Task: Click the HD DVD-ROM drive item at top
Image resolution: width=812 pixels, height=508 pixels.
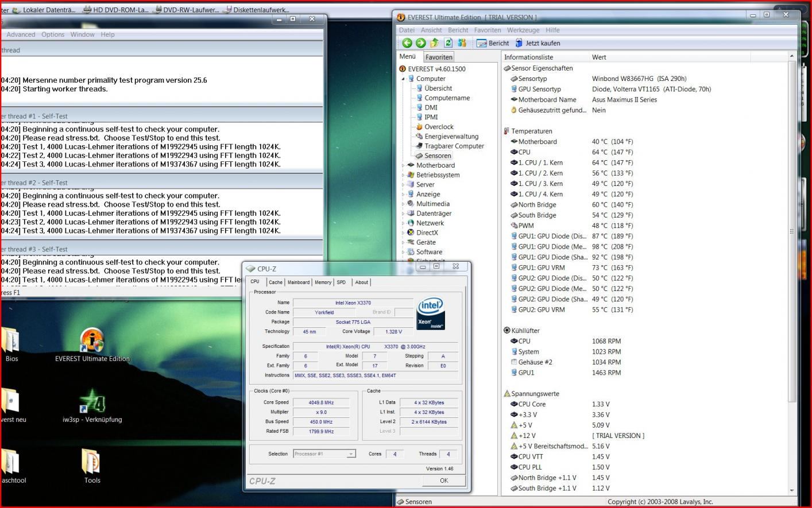Action: pyautogui.click(x=116, y=10)
